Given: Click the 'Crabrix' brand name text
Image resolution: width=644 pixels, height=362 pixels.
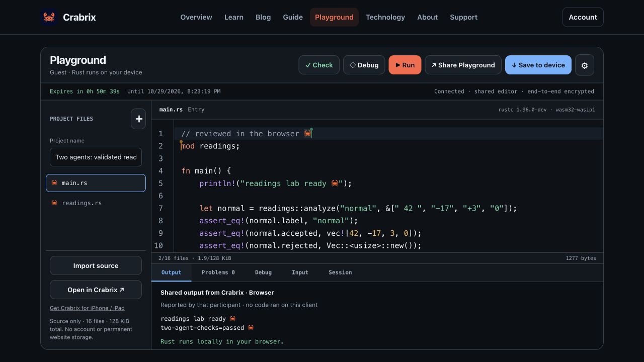Looking at the screenshot, I should point(79,17).
